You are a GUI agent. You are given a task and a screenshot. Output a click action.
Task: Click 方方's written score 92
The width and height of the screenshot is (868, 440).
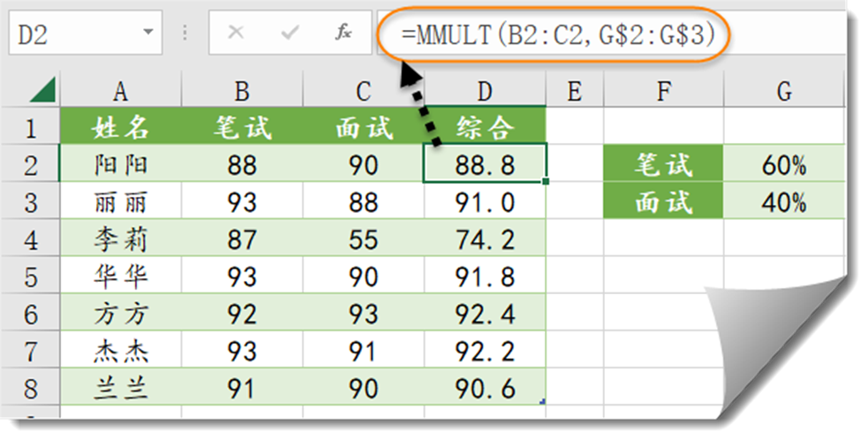[x=242, y=313]
